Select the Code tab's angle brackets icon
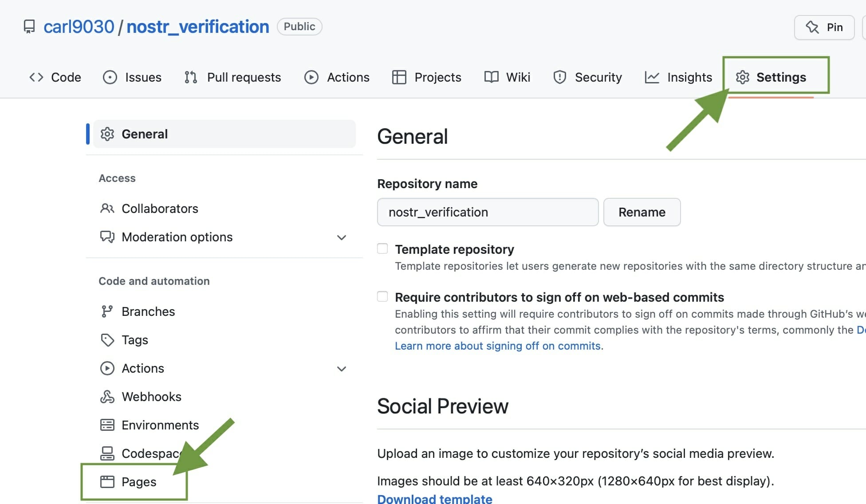Image resolution: width=866 pixels, height=504 pixels. [x=36, y=77]
